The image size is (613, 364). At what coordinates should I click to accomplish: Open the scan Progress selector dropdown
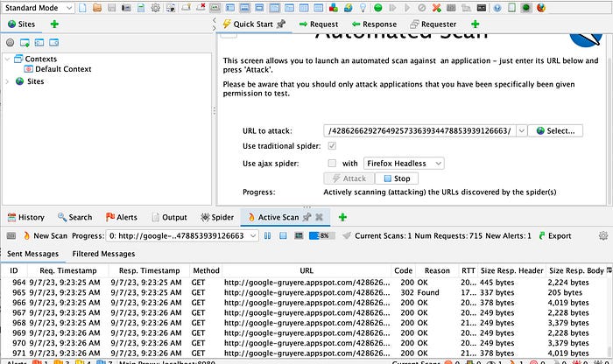[182, 236]
